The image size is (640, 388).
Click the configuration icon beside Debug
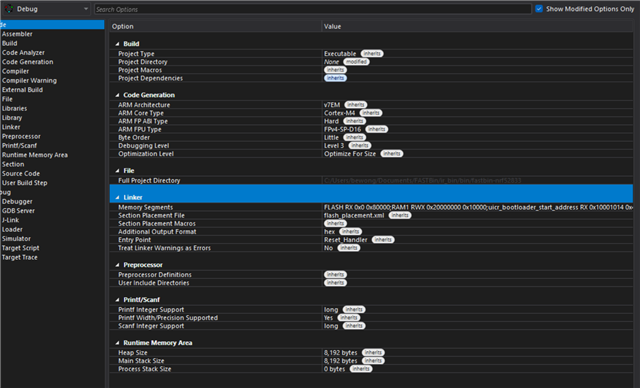coord(9,9)
